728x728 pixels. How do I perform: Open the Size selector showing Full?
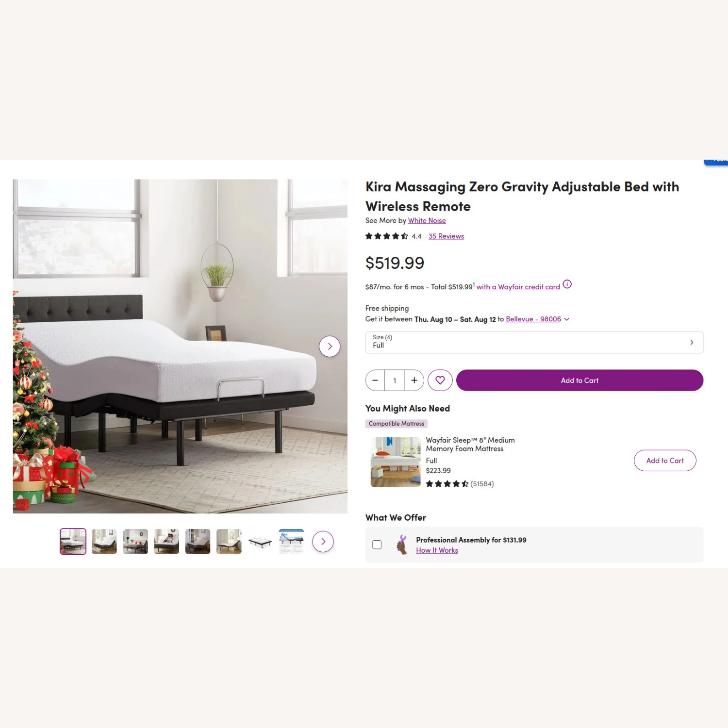pos(534,342)
